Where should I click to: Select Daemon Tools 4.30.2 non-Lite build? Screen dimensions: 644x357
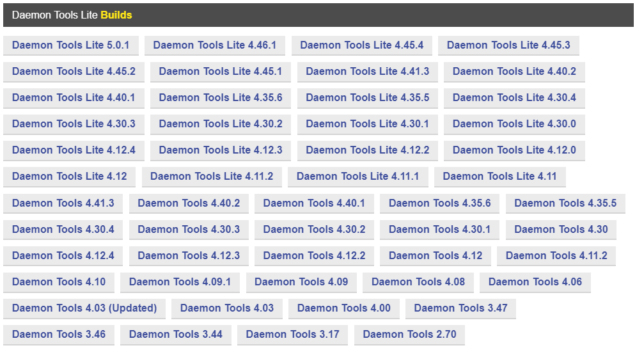click(x=314, y=230)
